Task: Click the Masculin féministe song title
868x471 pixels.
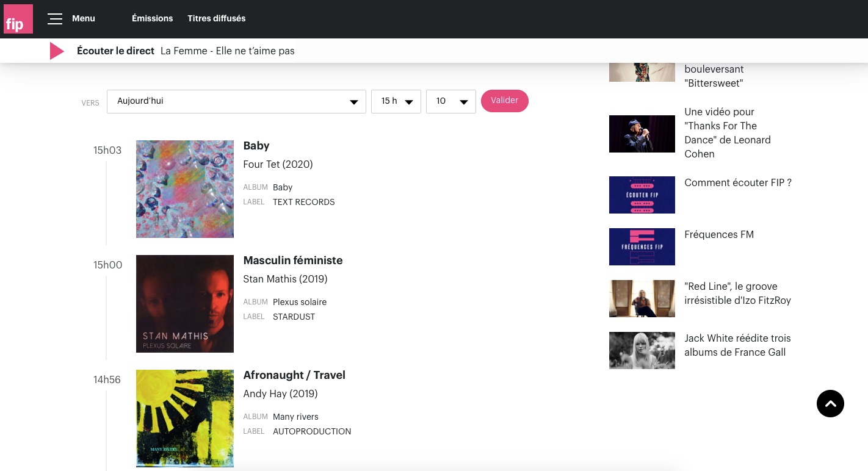Action: 293,261
